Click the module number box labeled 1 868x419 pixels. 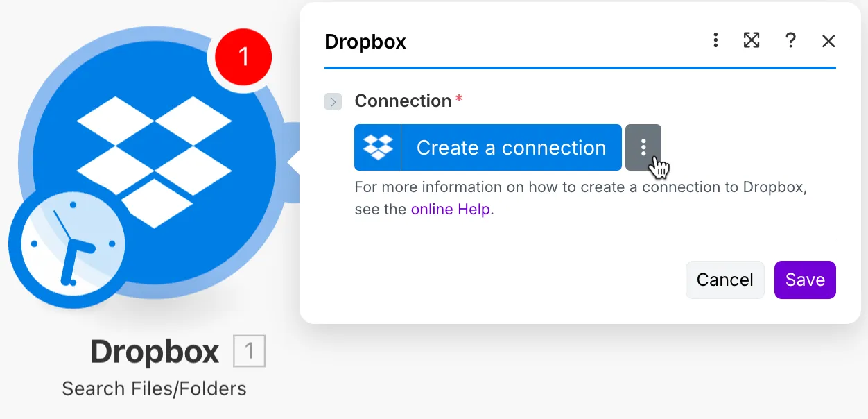[250, 352]
